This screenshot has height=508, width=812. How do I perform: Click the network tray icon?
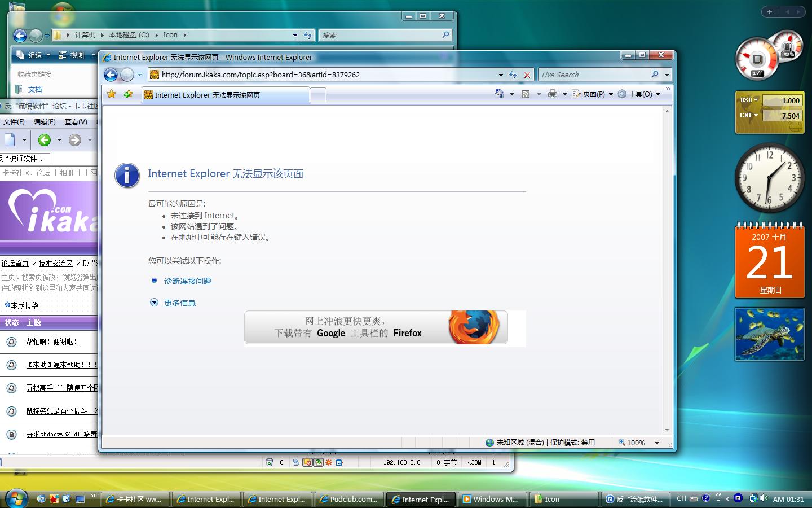753,498
